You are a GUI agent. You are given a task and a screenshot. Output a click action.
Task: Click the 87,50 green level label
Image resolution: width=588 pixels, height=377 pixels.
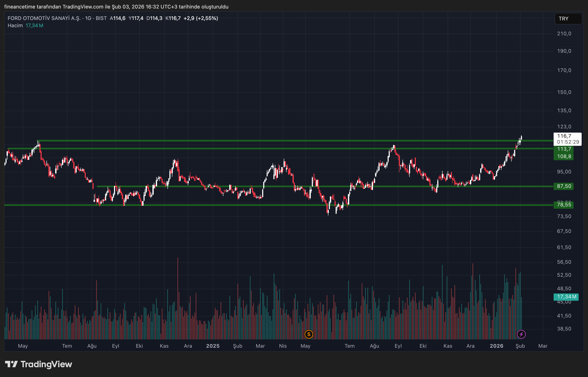(564, 186)
